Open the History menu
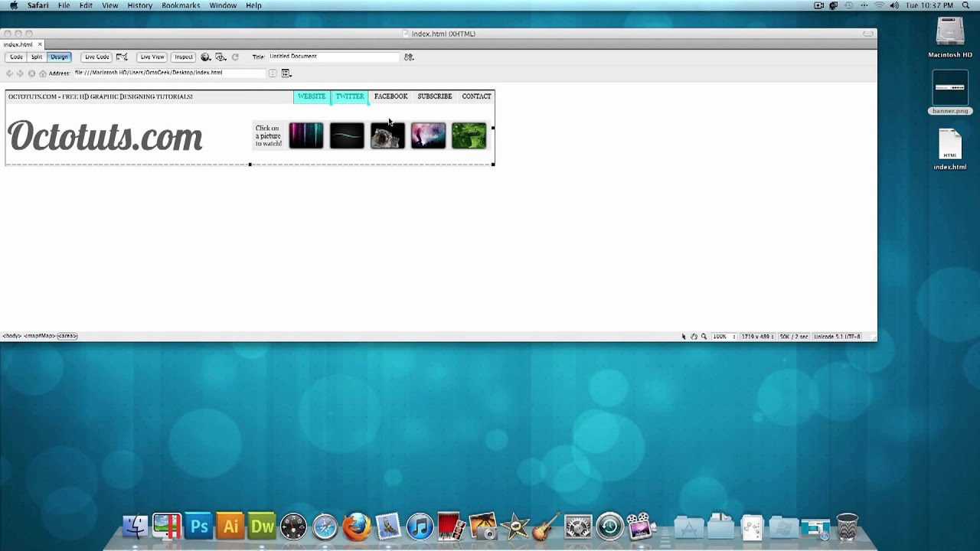This screenshot has height=551, width=980. click(139, 5)
